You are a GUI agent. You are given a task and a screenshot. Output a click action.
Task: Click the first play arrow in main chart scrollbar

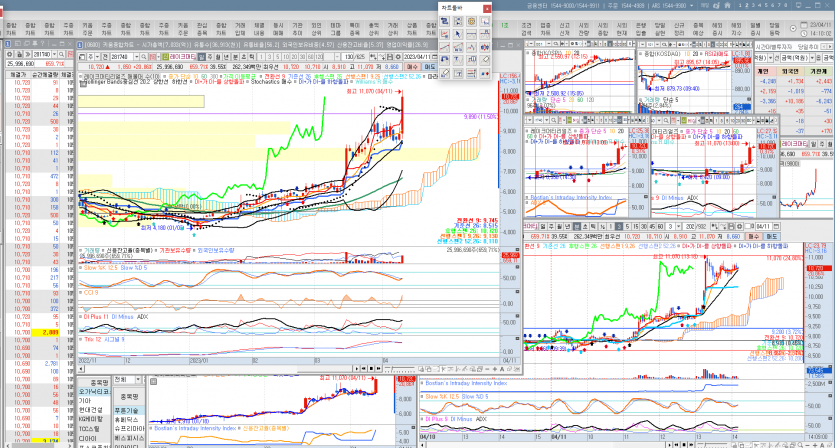tap(357, 368)
